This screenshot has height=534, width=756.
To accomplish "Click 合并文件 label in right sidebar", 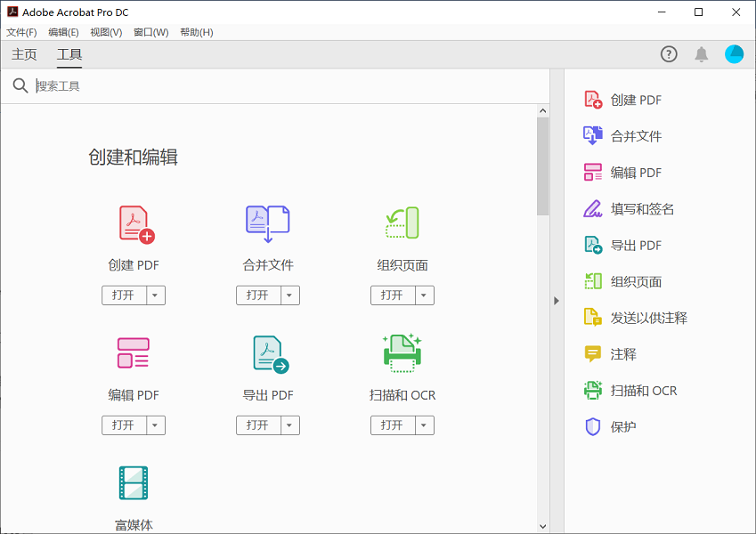I will 636,136.
